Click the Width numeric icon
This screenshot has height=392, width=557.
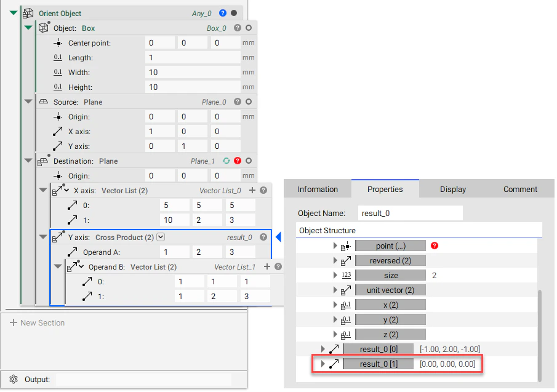pyautogui.click(x=58, y=72)
